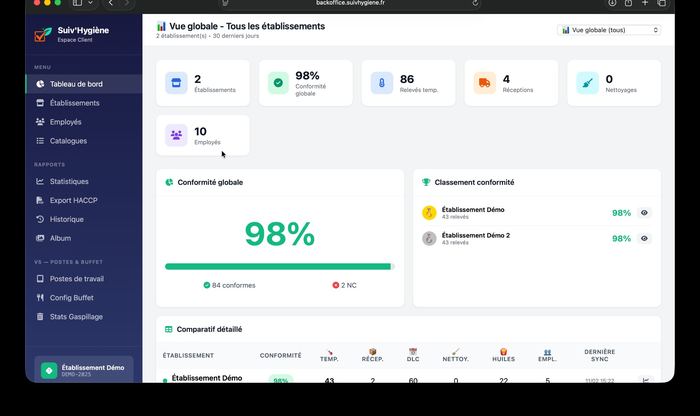Open Statistiques report page

pyautogui.click(x=83, y=181)
